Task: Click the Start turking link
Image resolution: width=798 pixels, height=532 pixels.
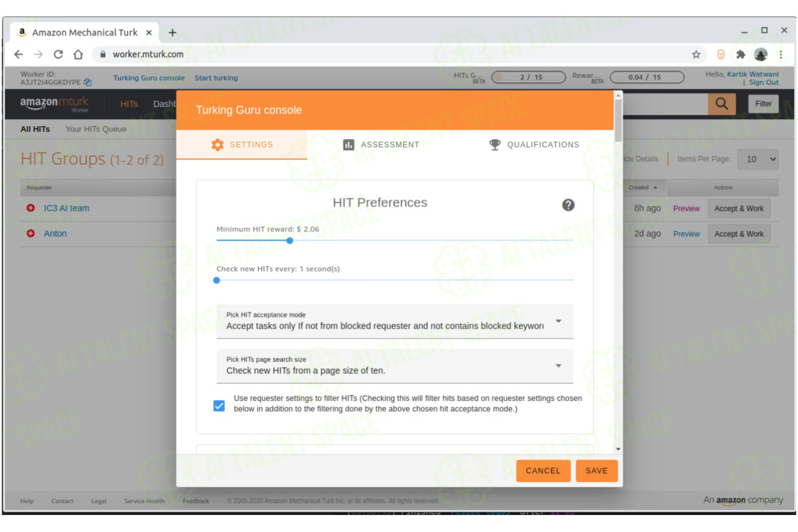Action: pos(216,78)
